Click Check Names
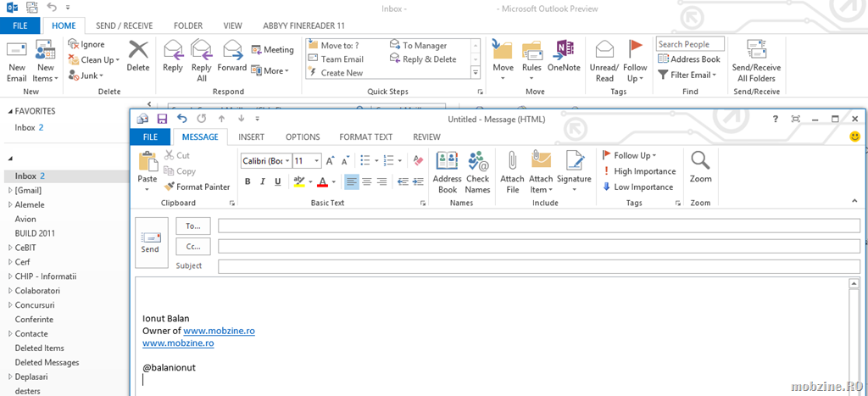The height and width of the screenshot is (396, 868). coord(478,172)
